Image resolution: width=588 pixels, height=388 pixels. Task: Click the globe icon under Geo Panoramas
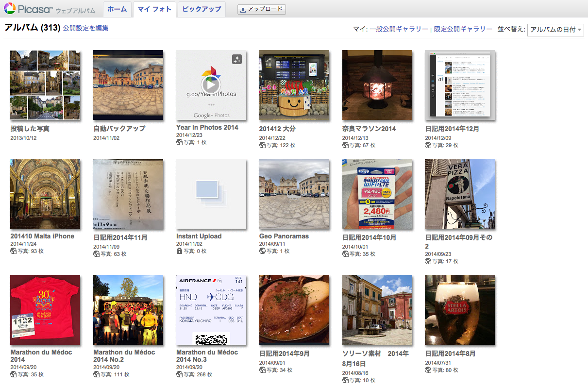coord(262,251)
